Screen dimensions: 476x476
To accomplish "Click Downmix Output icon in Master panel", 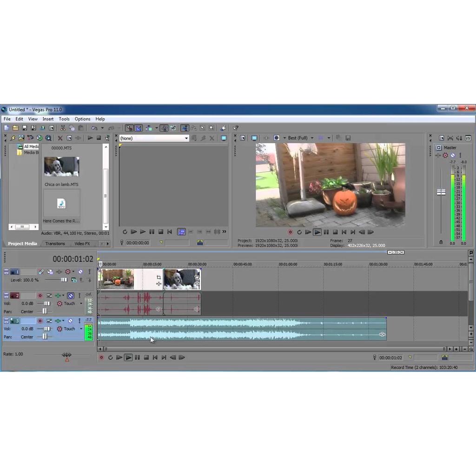I will [x=450, y=138].
